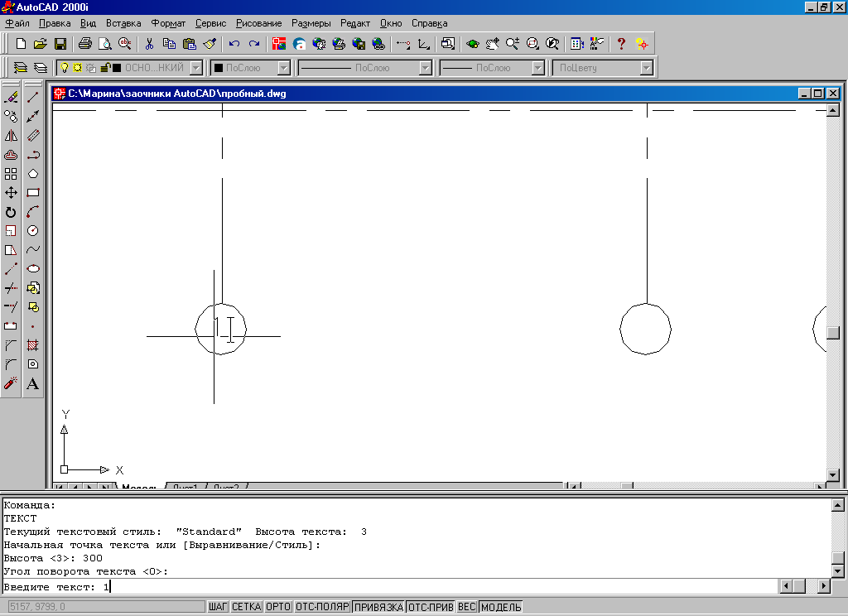The height and width of the screenshot is (616, 848).
Task: Toggle МОДЕЛЬ space button
Action: tap(501, 607)
